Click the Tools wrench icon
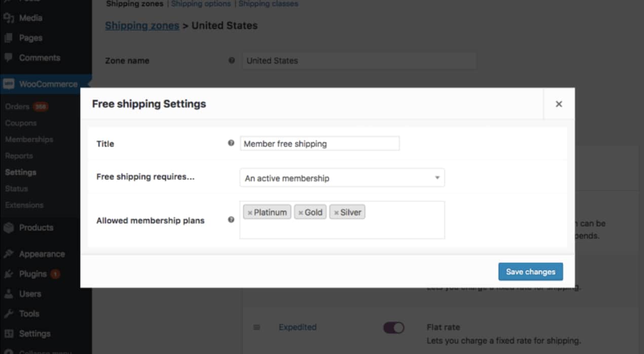This screenshot has width=644, height=354. coord(9,314)
